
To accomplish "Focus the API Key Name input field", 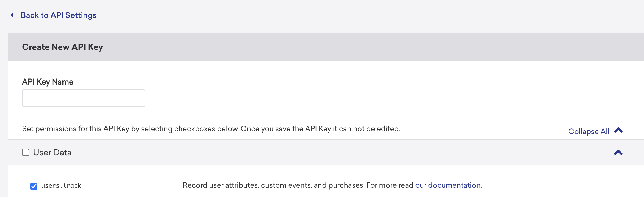I will click(83, 98).
